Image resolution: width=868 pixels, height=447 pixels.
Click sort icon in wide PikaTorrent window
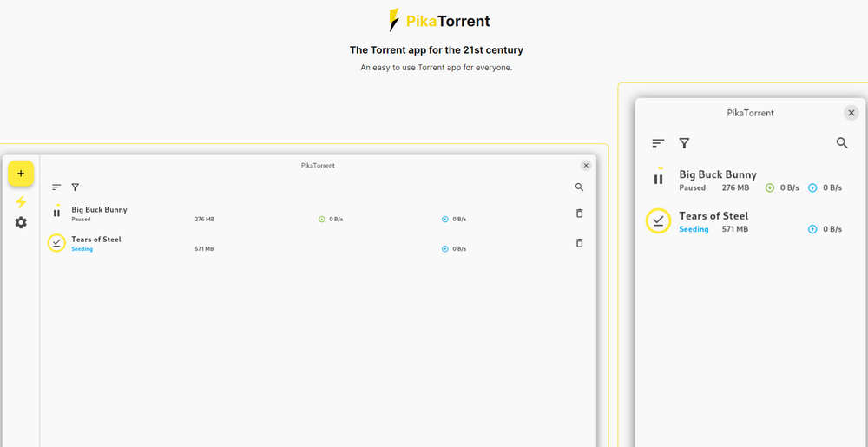pyautogui.click(x=56, y=187)
